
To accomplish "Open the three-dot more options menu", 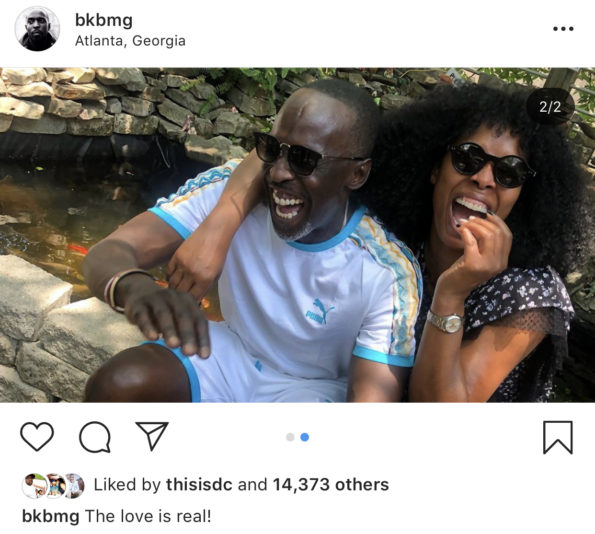I will pos(563,28).
